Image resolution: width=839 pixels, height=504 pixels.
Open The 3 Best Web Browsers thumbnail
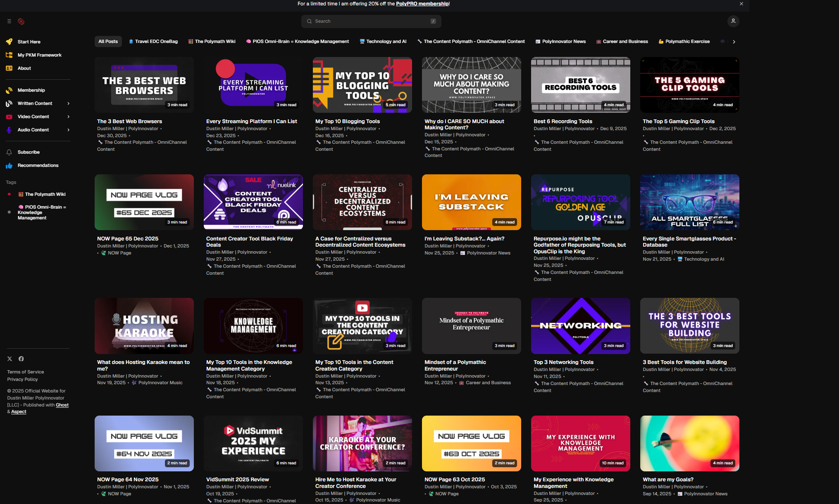144,85
